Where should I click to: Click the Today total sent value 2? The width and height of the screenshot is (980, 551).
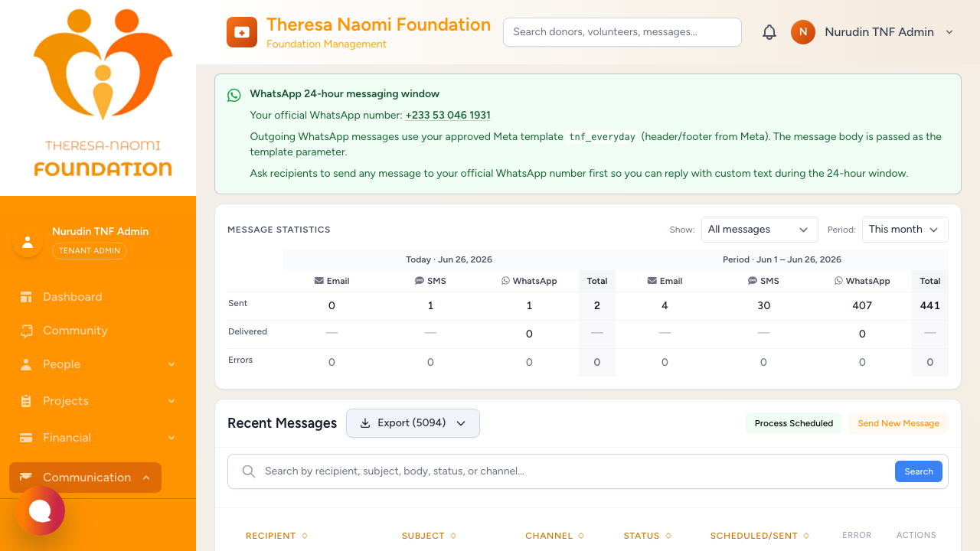pyautogui.click(x=597, y=305)
